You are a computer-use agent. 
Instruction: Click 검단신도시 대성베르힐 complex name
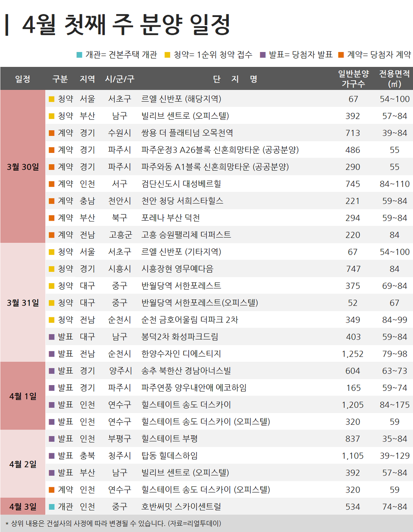181,184
